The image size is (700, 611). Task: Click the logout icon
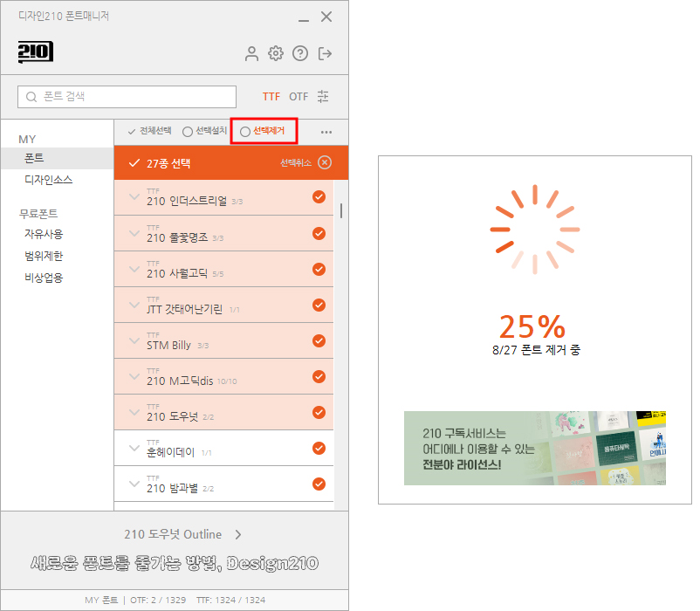[325, 53]
